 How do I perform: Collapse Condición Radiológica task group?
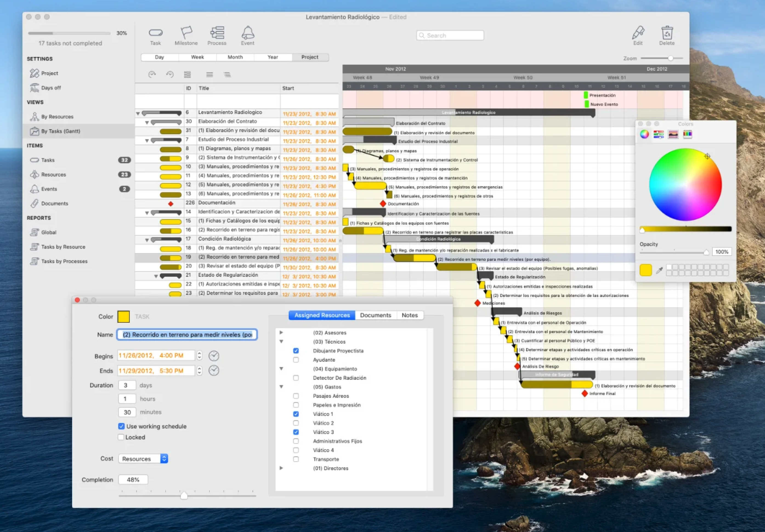tap(147, 240)
